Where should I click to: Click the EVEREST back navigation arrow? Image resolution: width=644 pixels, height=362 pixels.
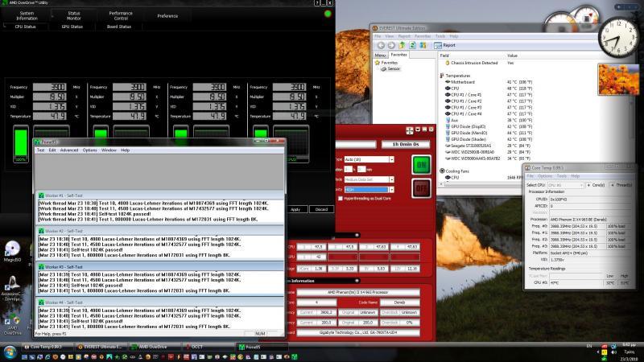[379, 46]
